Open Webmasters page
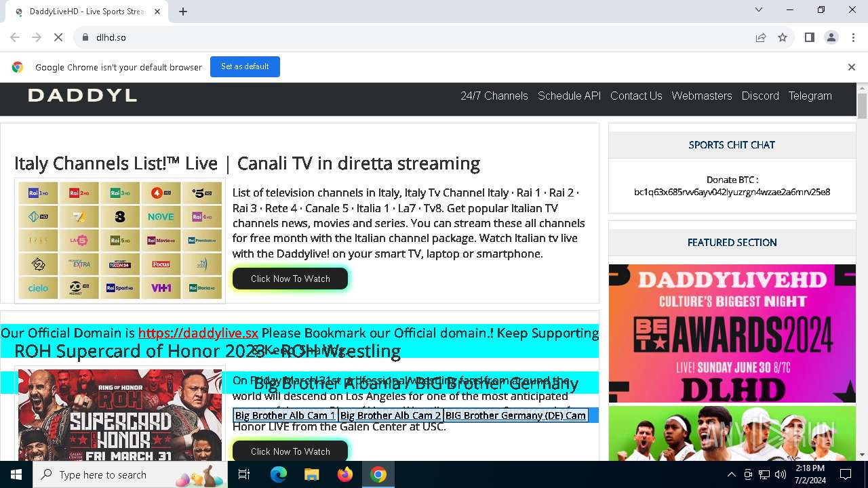 pyautogui.click(x=702, y=96)
